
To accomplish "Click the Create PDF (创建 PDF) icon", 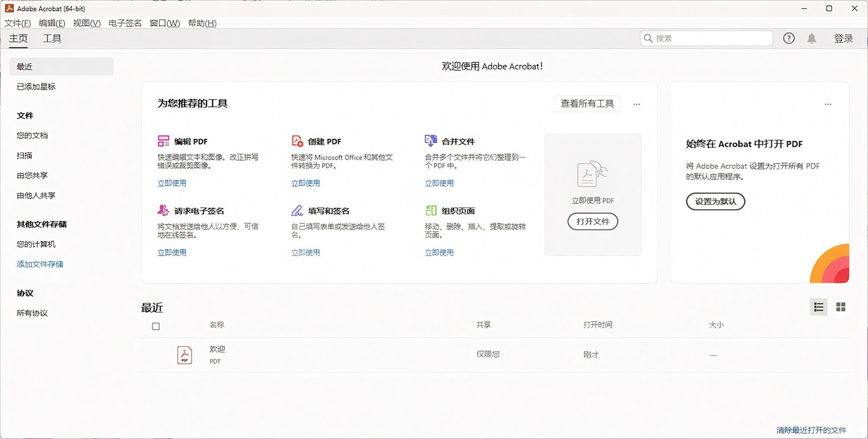I will coord(297,141).
